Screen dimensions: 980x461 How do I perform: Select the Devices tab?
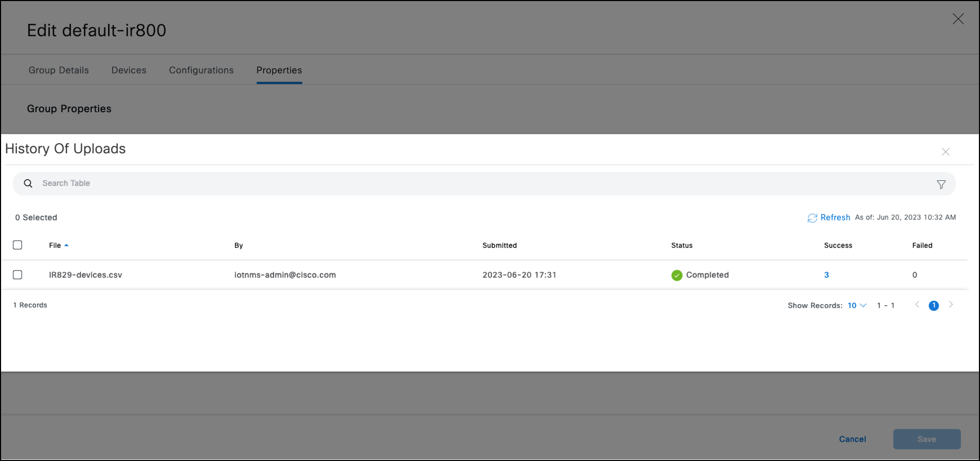click(129, 70)
